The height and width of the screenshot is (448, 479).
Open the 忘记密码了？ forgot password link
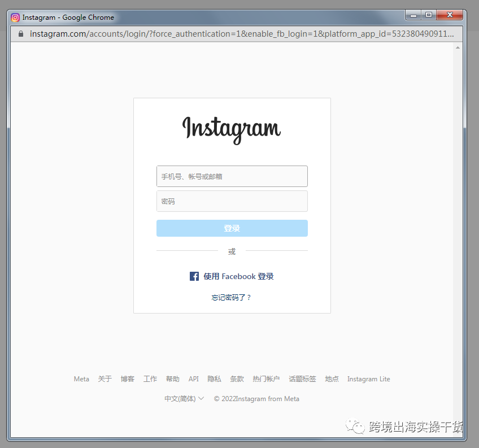click(231, 297)
